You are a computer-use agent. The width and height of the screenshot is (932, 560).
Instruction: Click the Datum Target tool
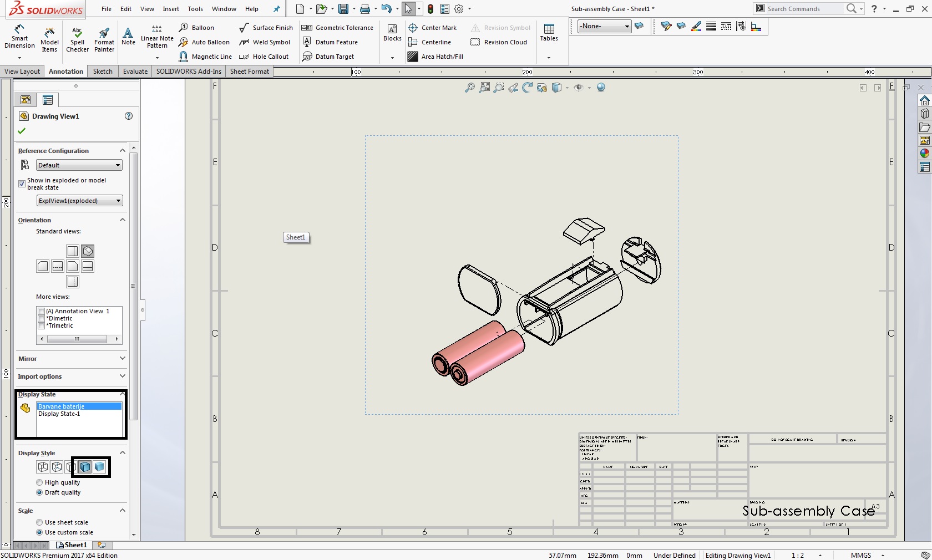click(x=329, y=57)
